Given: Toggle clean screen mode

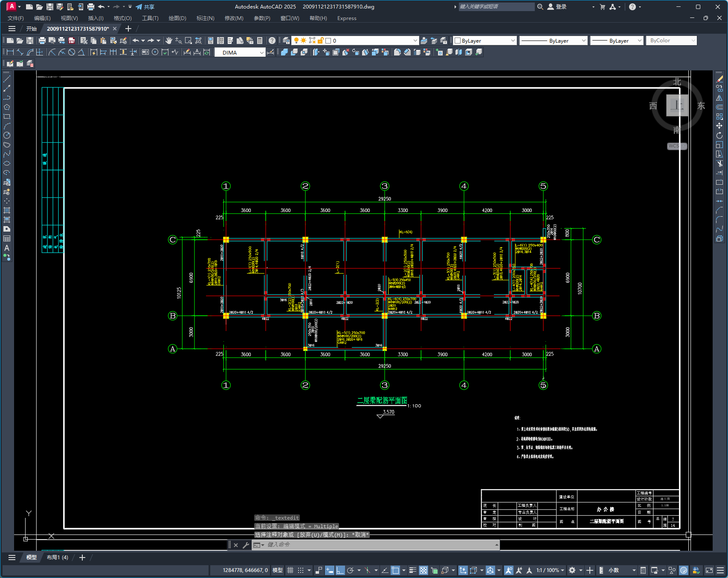Looking at the screenshot, I should (709, 570).
